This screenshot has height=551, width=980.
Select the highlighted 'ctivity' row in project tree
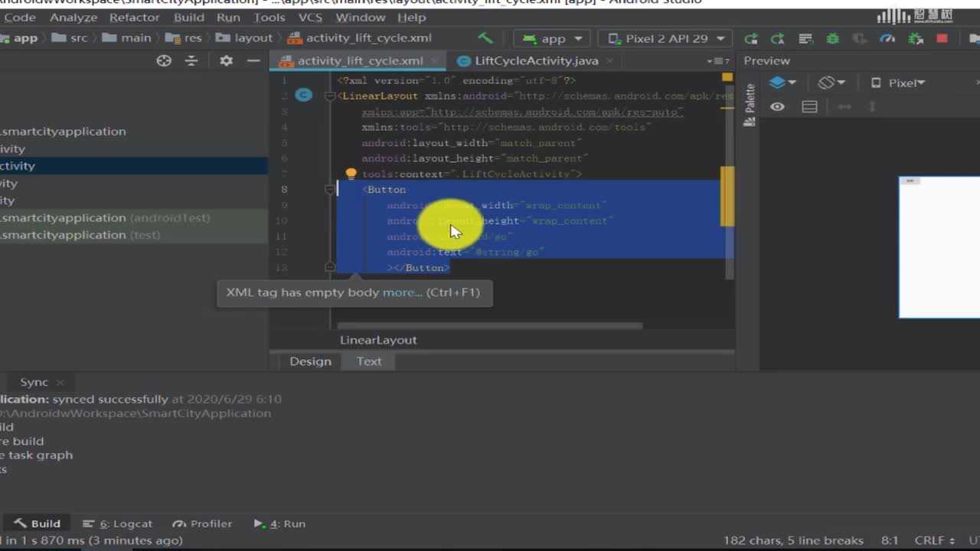[134, 166]
